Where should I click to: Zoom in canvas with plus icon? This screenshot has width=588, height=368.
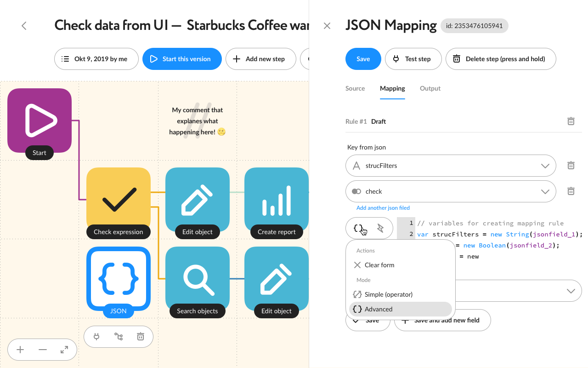[20, 350]
